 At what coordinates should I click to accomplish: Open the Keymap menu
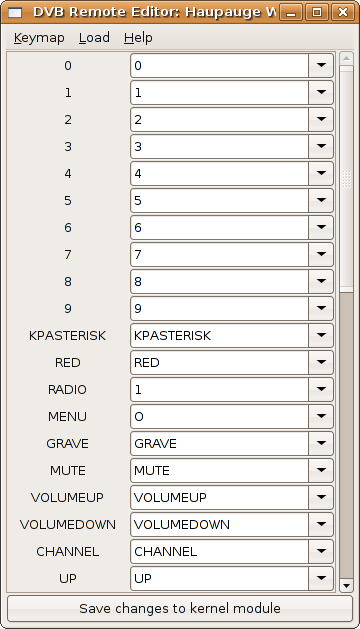[39, 38]
